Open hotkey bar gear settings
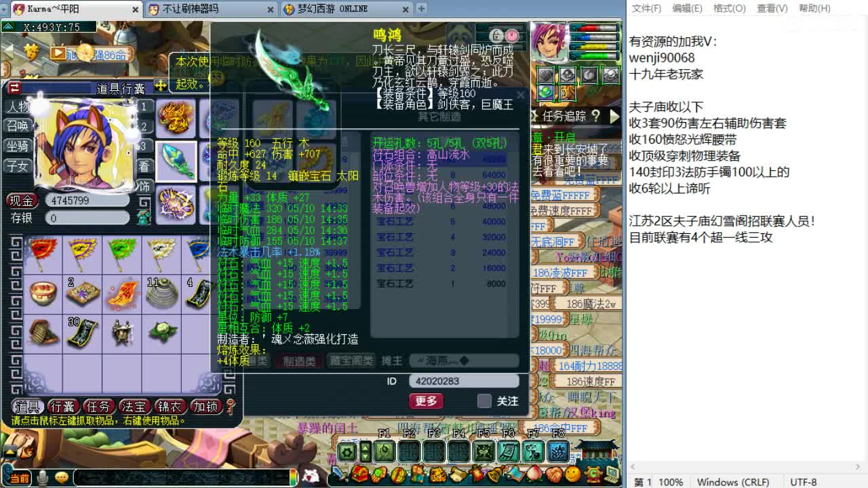The width and height of the screenshot is (868, 488). (x=347, y=451)
